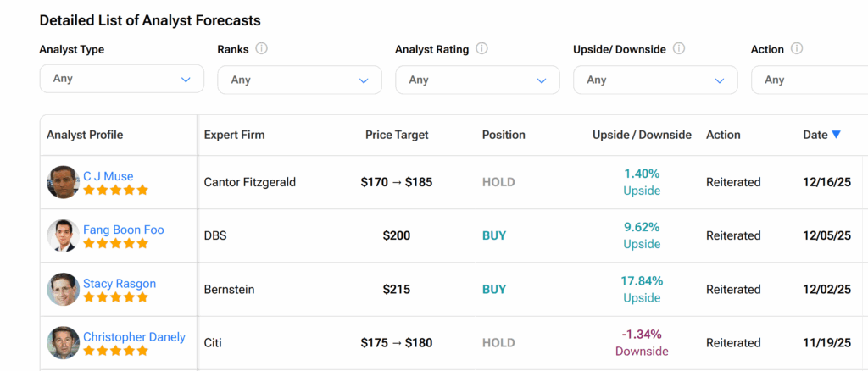Open Christopher Danely's profile link
Screen dimensions: 868x371
134,336
